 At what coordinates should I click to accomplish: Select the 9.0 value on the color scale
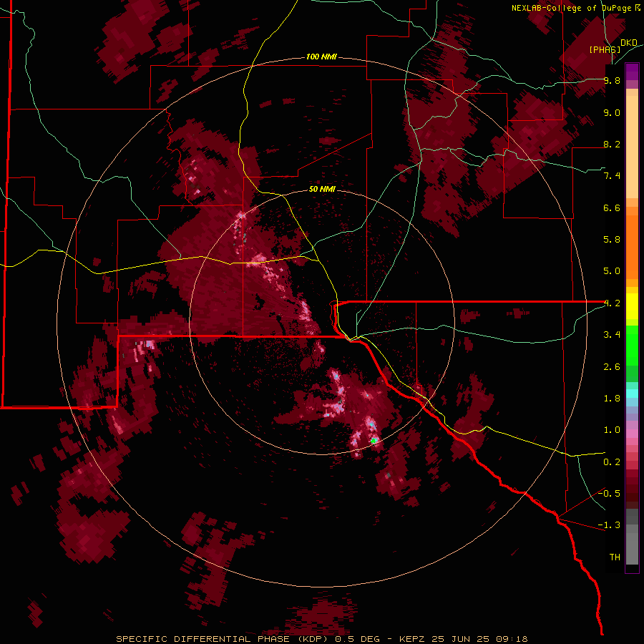pos(612,112)
